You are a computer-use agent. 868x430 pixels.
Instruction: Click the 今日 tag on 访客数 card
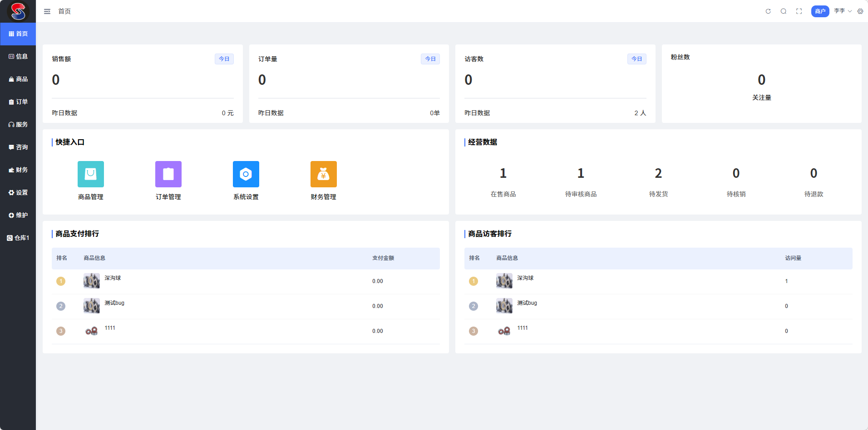[637, 59]
